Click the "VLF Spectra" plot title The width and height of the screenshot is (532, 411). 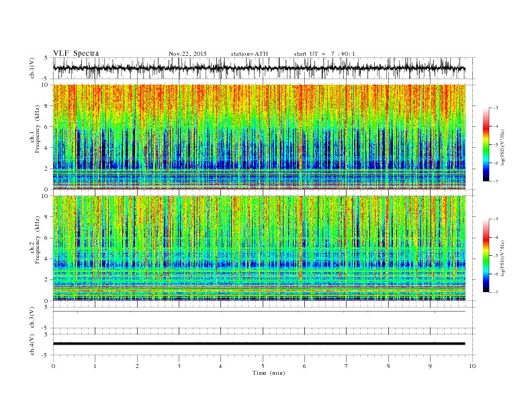point(76,53)
